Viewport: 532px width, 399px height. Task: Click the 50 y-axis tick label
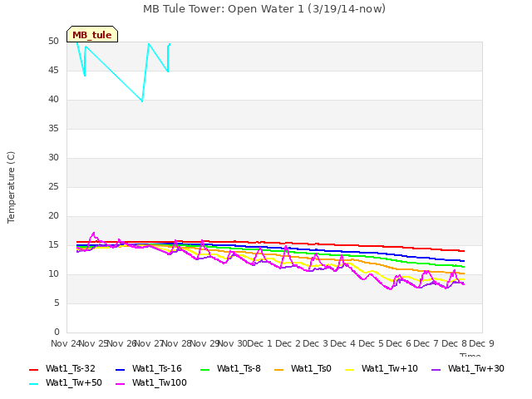tap(53, 42)
